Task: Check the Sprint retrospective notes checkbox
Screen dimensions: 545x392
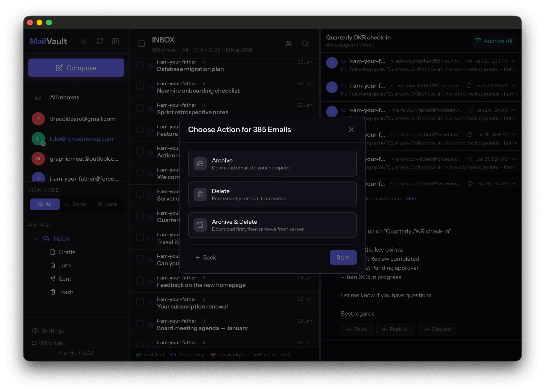Action: 140,108
